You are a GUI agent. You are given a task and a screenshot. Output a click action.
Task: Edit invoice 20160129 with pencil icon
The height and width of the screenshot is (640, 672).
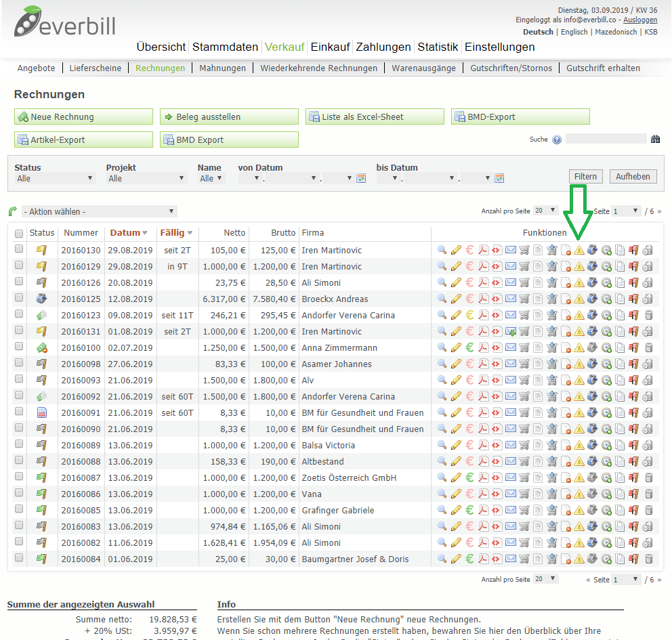tap(456, 266)
